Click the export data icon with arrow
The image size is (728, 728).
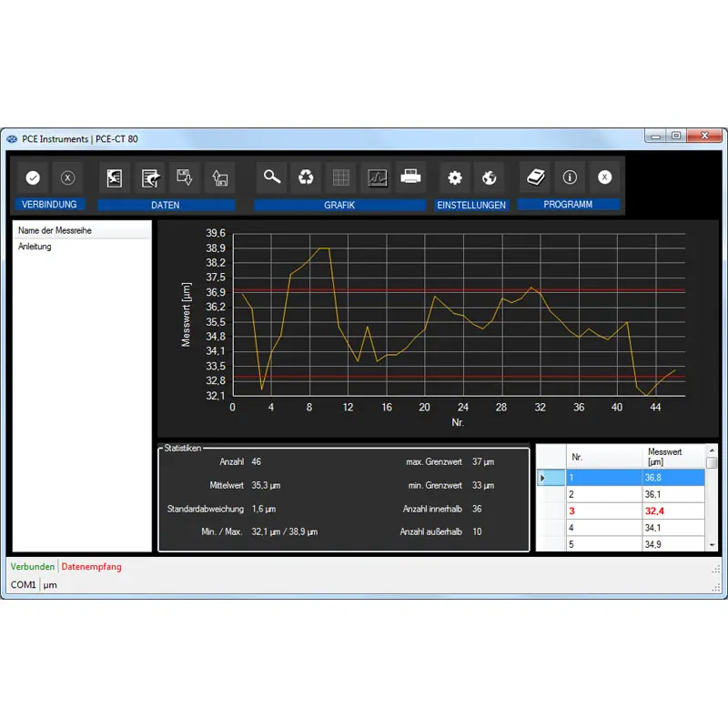tap(151, 177)
